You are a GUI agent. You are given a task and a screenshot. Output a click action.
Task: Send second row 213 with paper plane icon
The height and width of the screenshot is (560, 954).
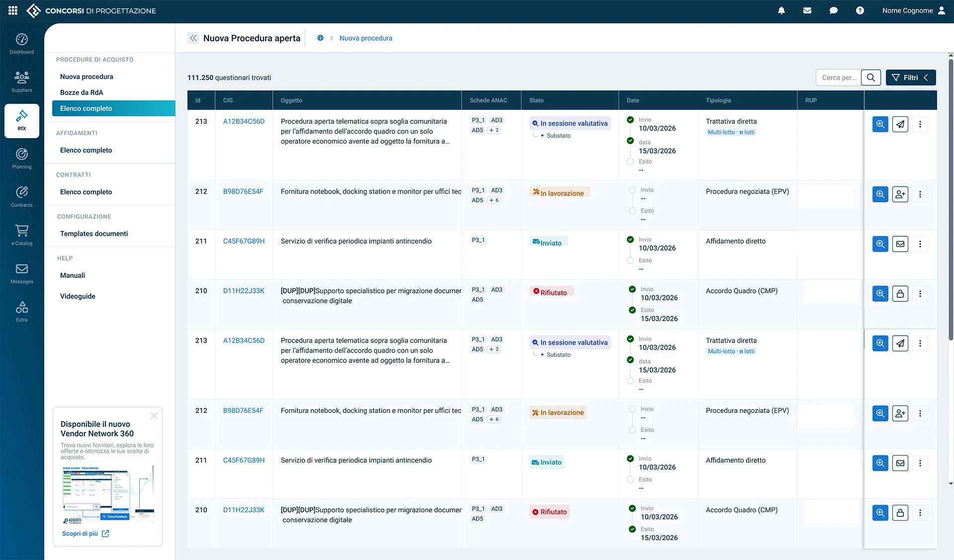(900, 343)
